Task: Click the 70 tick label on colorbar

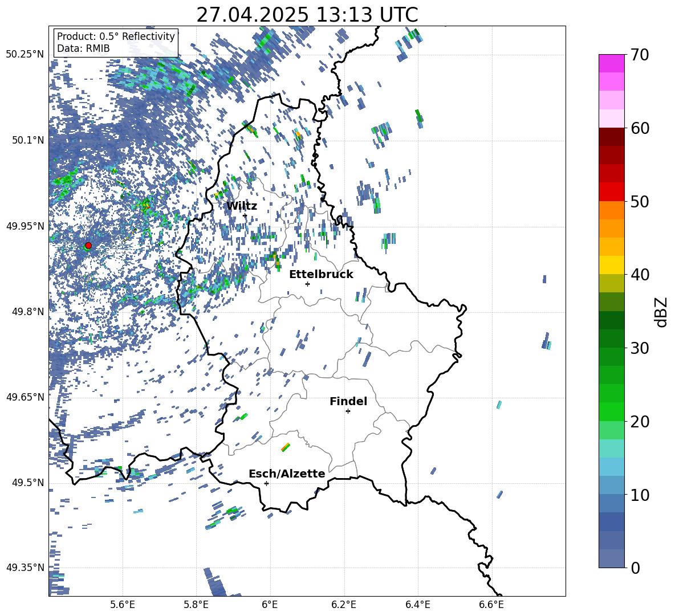Action: pyautogui.click(x=640, y=55)
